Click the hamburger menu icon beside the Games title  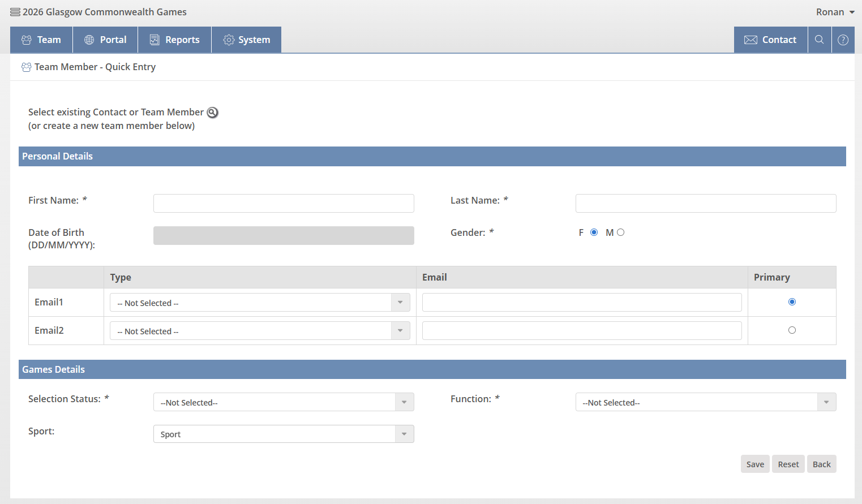pyautogui.click(x=15, y=12)
